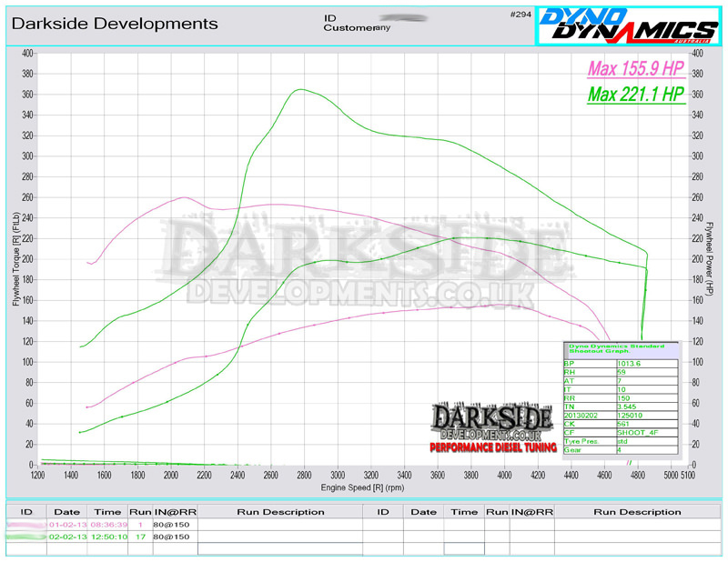This screenshot has height=562, width=728.
Task: Select the BP value '1013.6'
Action: (629, 364)
